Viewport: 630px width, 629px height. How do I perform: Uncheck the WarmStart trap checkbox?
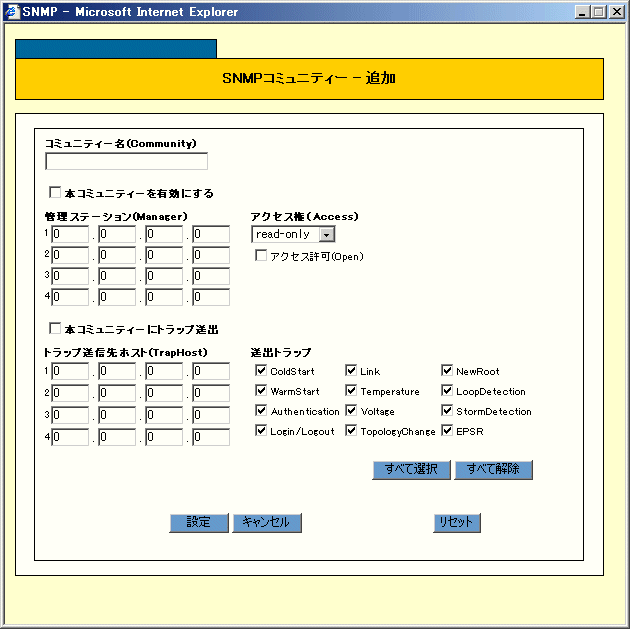tap(261, 390)
